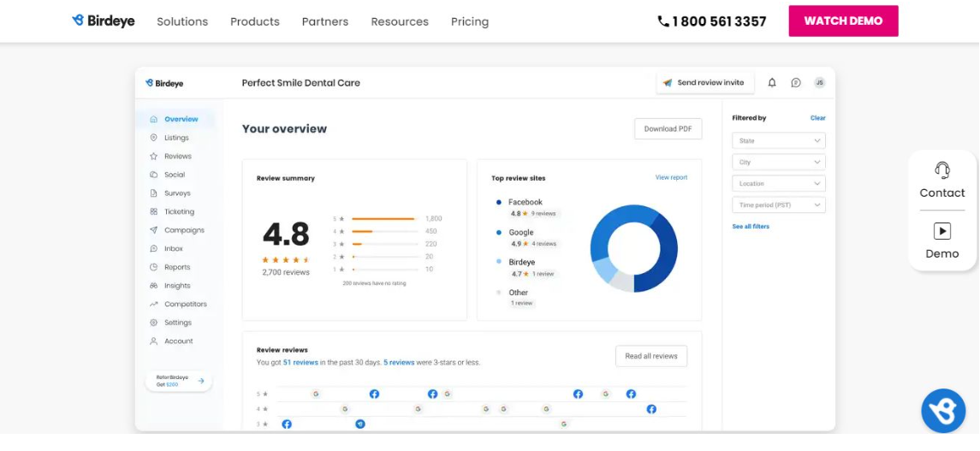
Task: Click the Settings gear icon in the sidebar
Action: point(154,323)
